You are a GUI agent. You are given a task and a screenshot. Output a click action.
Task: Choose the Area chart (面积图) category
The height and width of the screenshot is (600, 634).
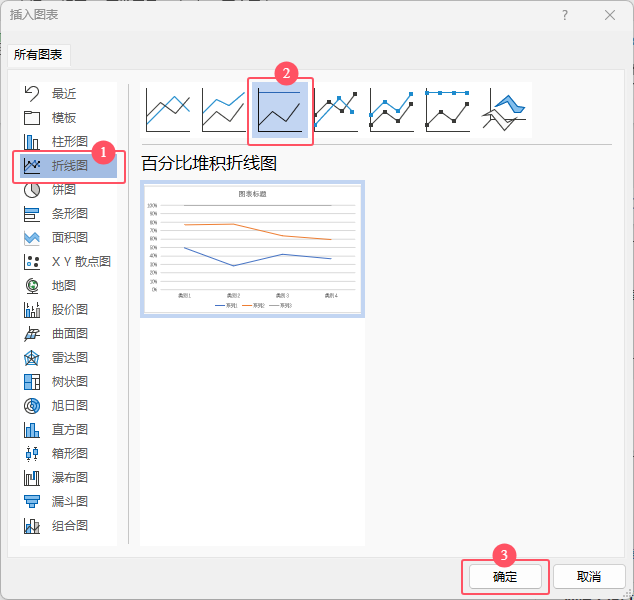[68, 238]
